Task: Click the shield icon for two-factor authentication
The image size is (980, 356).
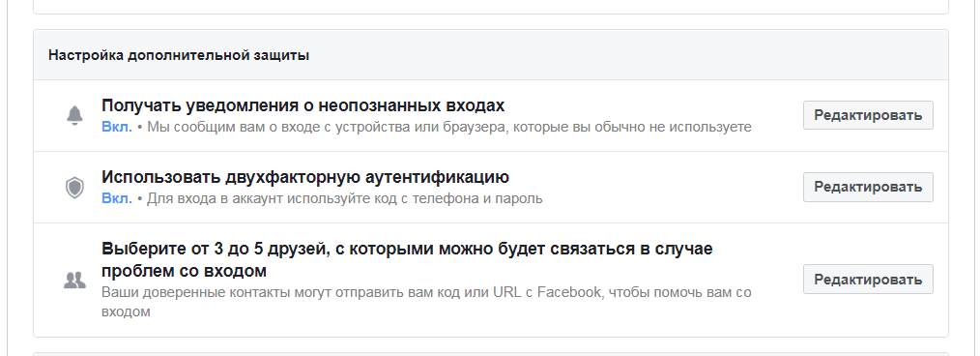Action: 74,187
